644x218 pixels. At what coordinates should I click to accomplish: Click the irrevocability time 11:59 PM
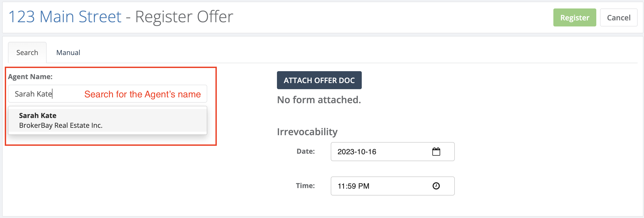tap(353, 186)
